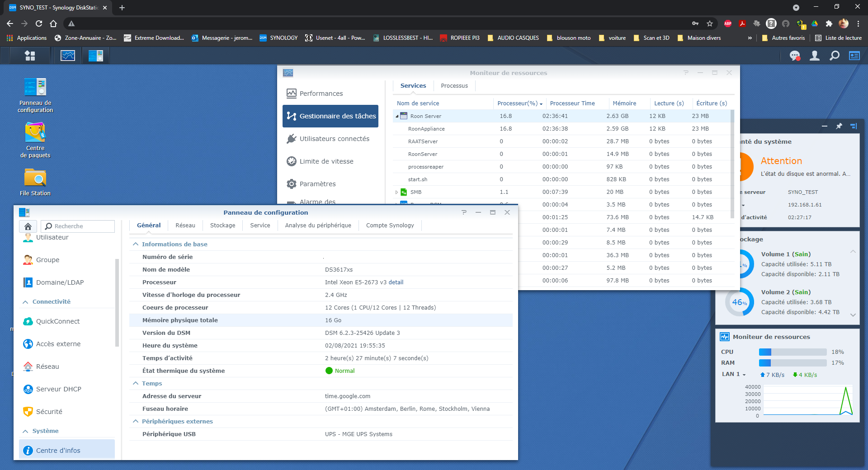Open DSM notifications speech bubble icon
Image resolution: width=868 pixels, height=470 pixels.
[794, 56]
